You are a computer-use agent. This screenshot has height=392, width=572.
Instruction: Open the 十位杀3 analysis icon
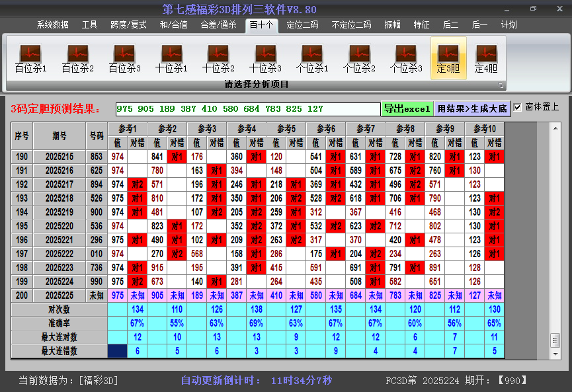coord(265,58)
